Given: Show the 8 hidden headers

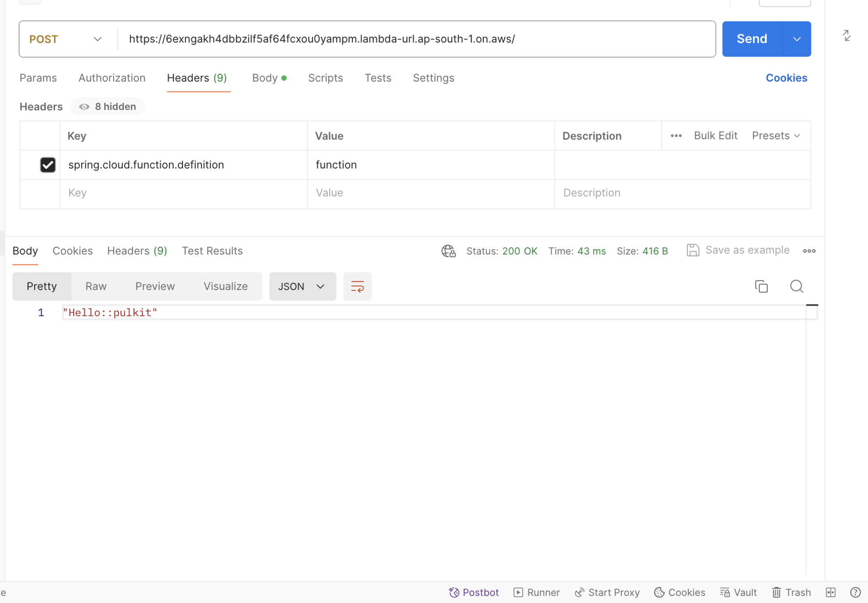Looking at the screenshot, I should (107, 107).
